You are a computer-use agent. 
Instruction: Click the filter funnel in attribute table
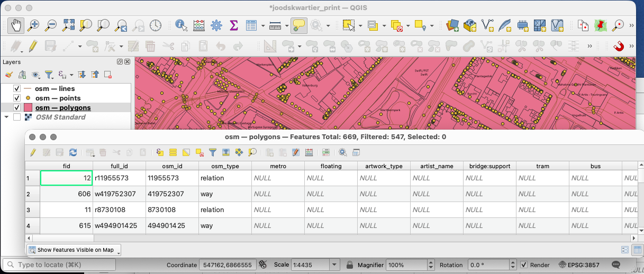(213, 152)
